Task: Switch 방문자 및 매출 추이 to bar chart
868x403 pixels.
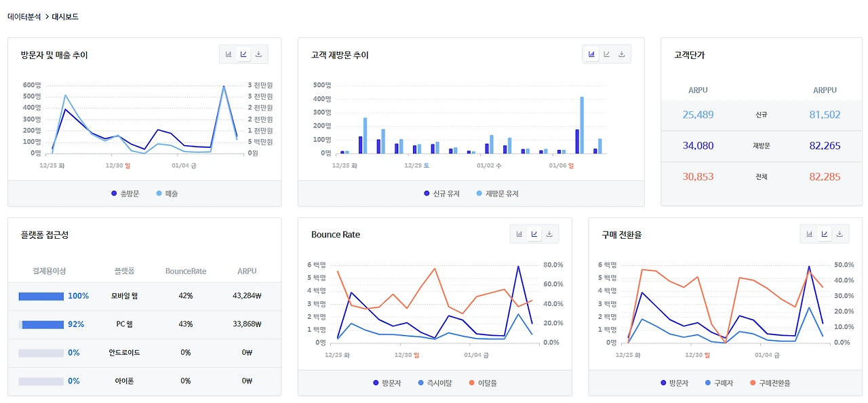Action: pos(229,54)
